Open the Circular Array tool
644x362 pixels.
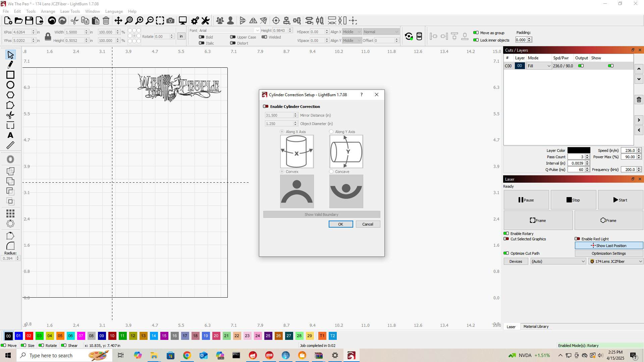click(10, 223)
